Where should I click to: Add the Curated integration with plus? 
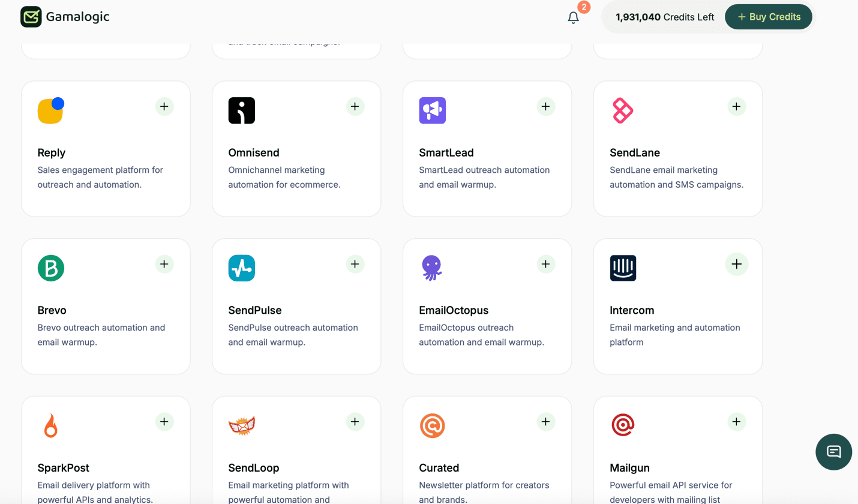click(x=545, y=422)
